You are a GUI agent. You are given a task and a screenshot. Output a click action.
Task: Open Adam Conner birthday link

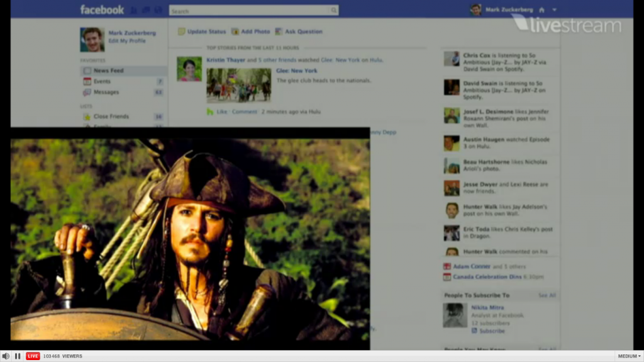(472, 266)
